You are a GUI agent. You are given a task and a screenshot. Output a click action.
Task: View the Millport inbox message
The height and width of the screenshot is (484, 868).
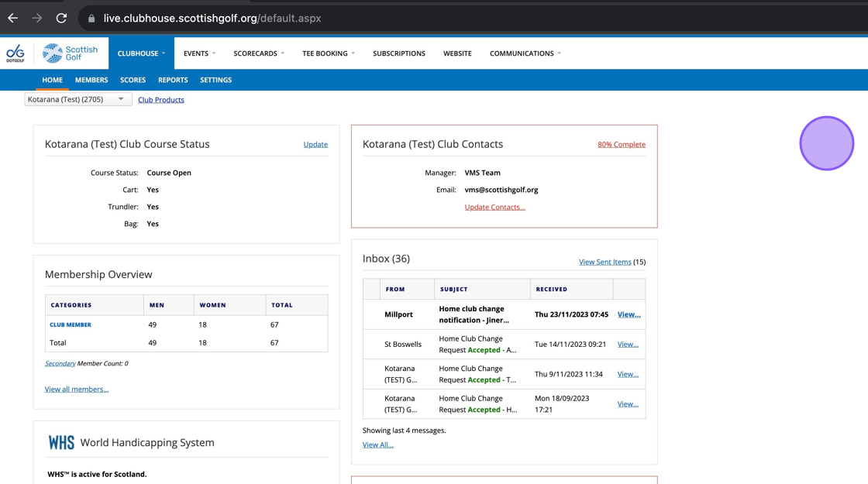coord(628,314)
